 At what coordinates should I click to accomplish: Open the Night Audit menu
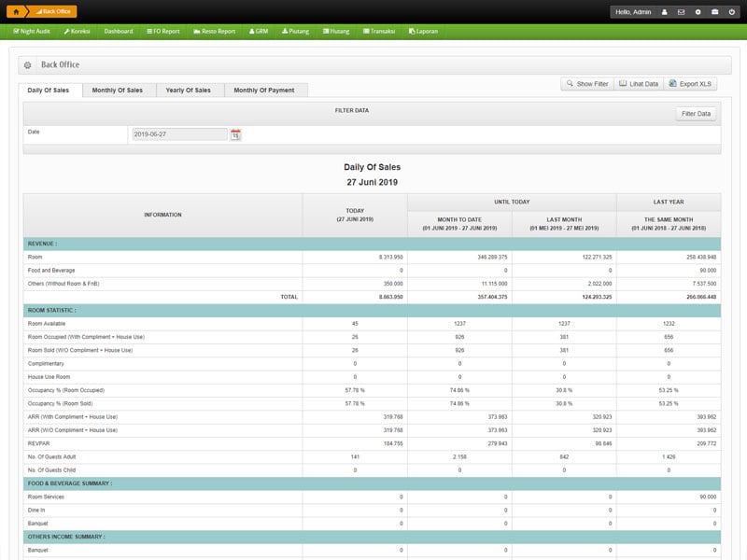click(32, 31)
